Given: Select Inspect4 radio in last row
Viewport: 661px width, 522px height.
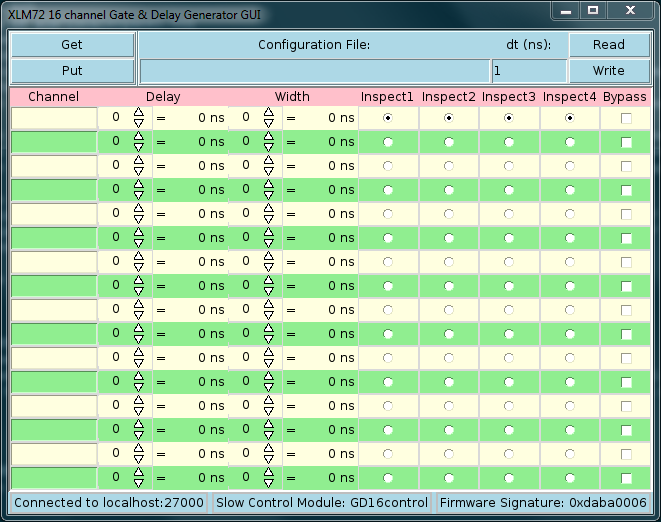Looking at the screenshot, I should [570, 478].
